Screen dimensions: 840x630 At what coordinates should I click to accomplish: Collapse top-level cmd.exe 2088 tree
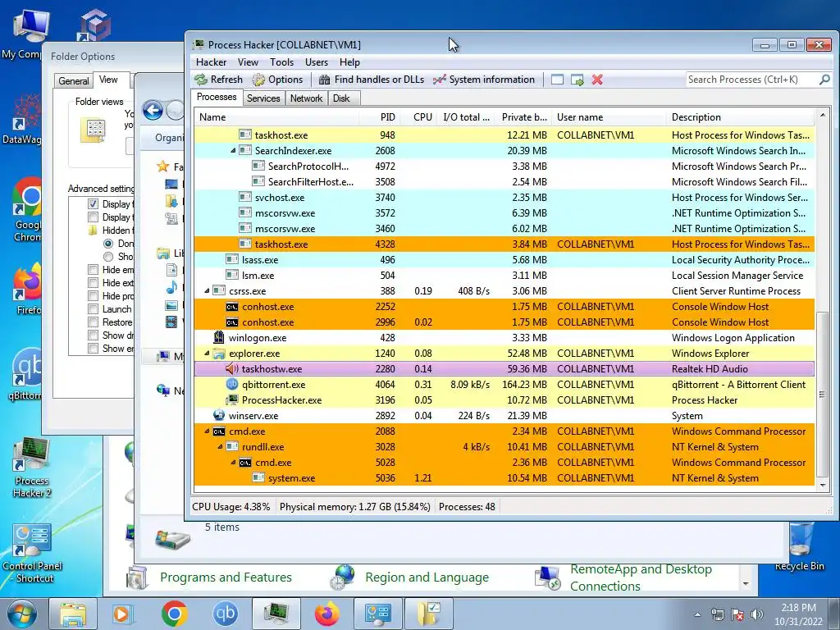207,431
